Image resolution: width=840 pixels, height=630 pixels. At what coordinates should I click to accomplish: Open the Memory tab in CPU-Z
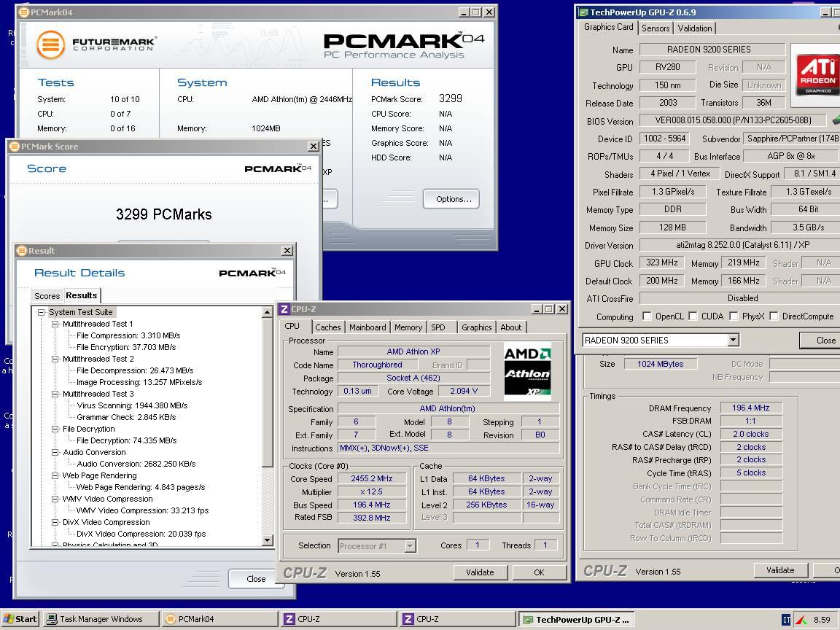coord(408,327)
